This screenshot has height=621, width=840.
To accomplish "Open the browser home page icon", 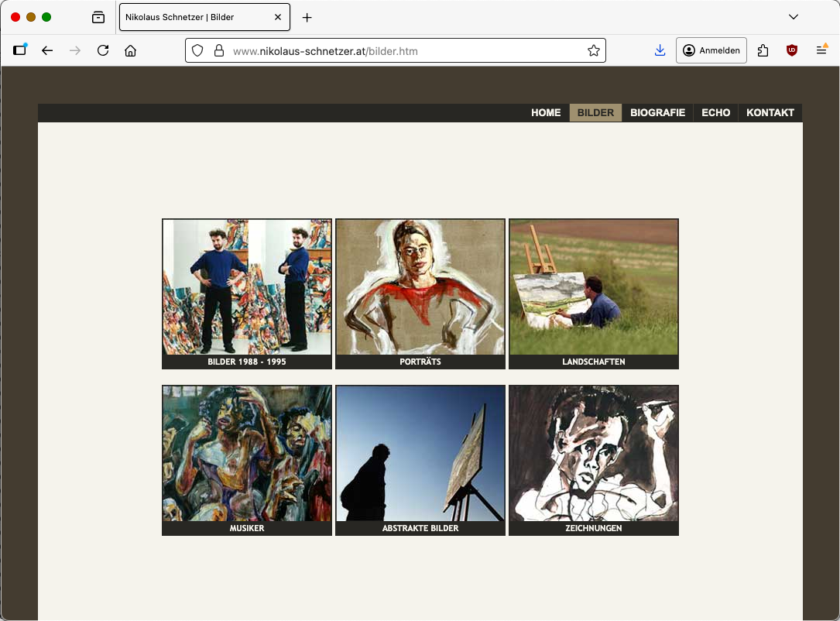I will 131,50.
